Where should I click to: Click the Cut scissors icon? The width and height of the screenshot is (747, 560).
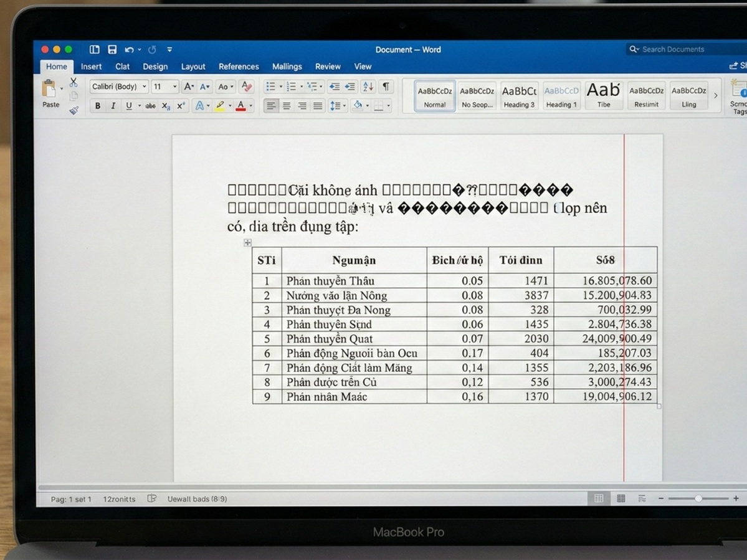74,82
